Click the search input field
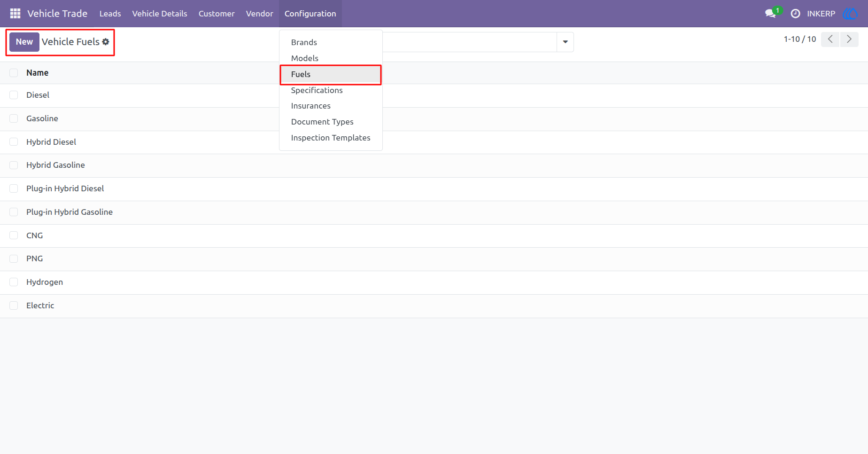This screenshot has width=868, height=454. 470,42
